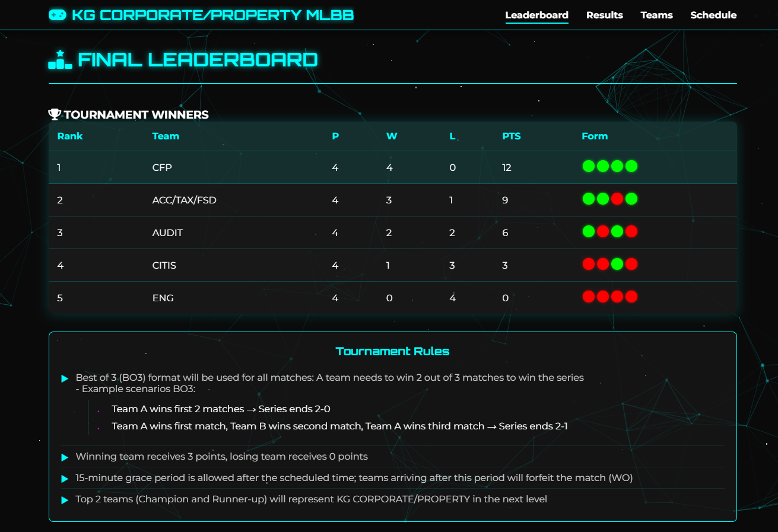The height and width of the screenshot is (532, 778).
Task: Toggle AUDIT's second red form indicator
Action: 633,231
